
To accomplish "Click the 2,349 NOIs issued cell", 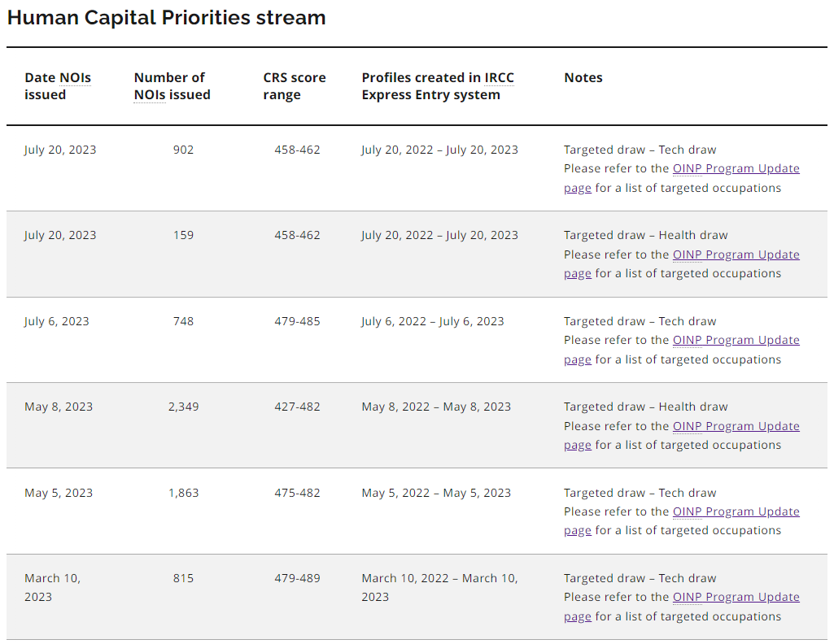I will (183, 407).
